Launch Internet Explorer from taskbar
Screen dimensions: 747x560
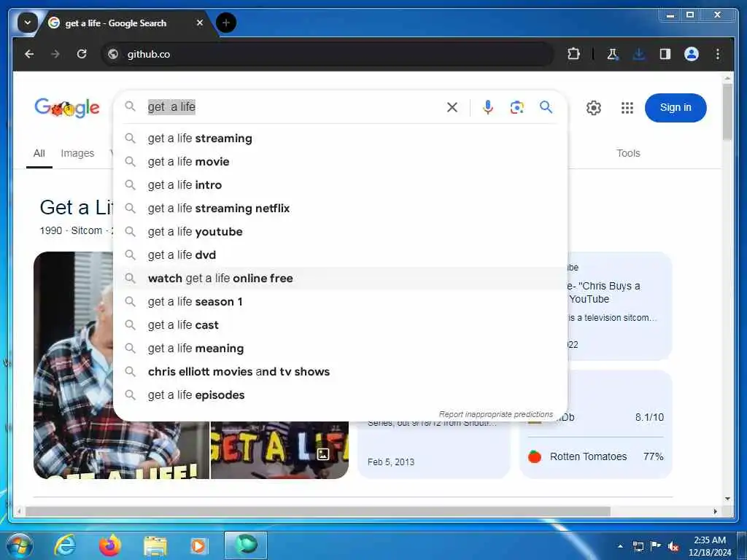[64, 545]
